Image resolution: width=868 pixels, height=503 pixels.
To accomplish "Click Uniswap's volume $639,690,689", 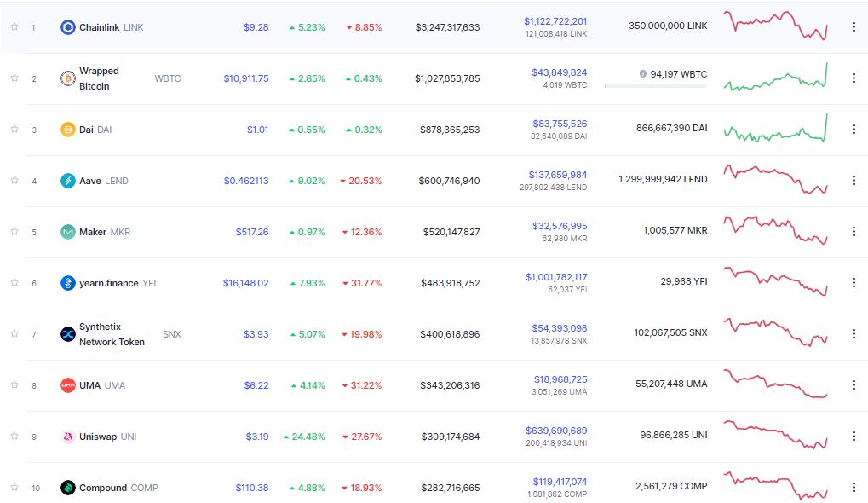I will click(556, 431).
